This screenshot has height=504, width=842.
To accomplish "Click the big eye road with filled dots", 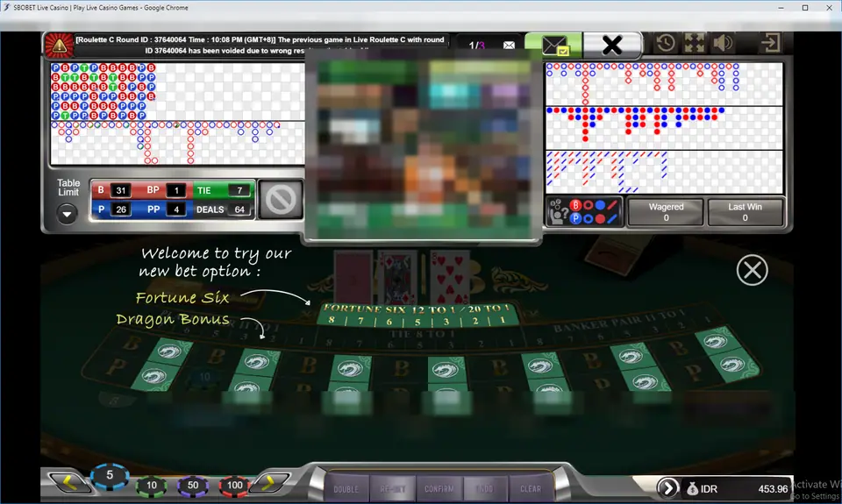I will (664, 128).
